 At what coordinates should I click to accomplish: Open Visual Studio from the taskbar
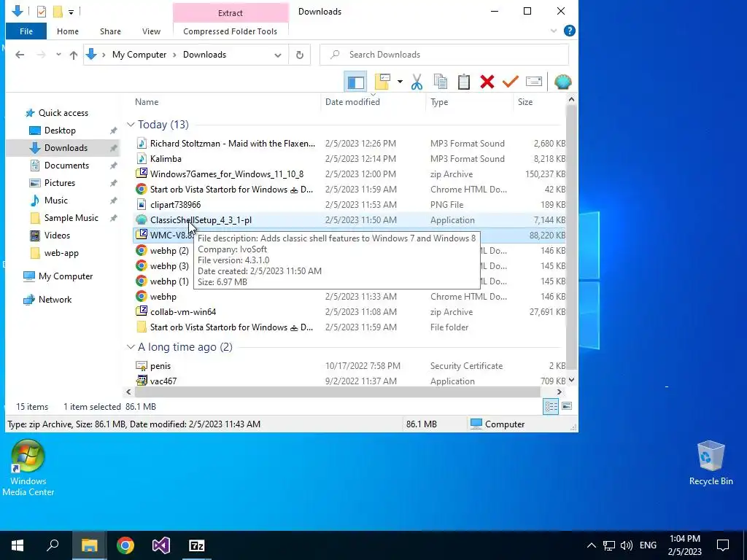tap(161, 545)
